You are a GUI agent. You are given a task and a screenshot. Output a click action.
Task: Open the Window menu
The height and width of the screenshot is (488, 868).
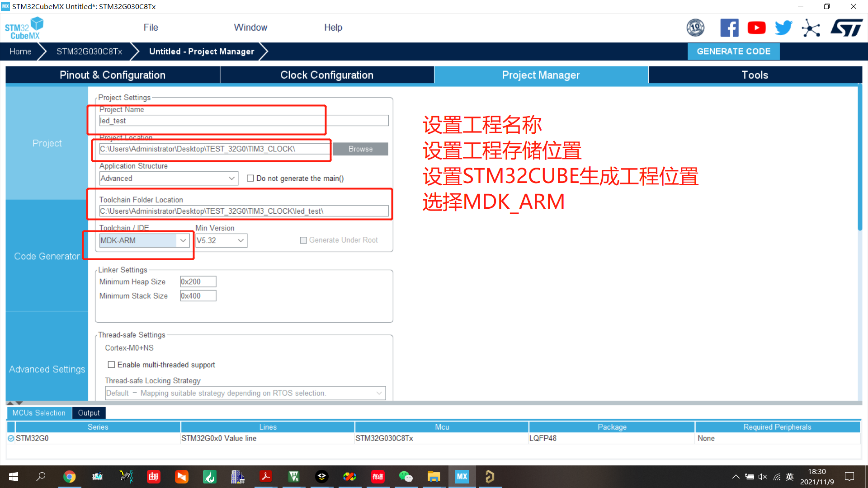250,27
